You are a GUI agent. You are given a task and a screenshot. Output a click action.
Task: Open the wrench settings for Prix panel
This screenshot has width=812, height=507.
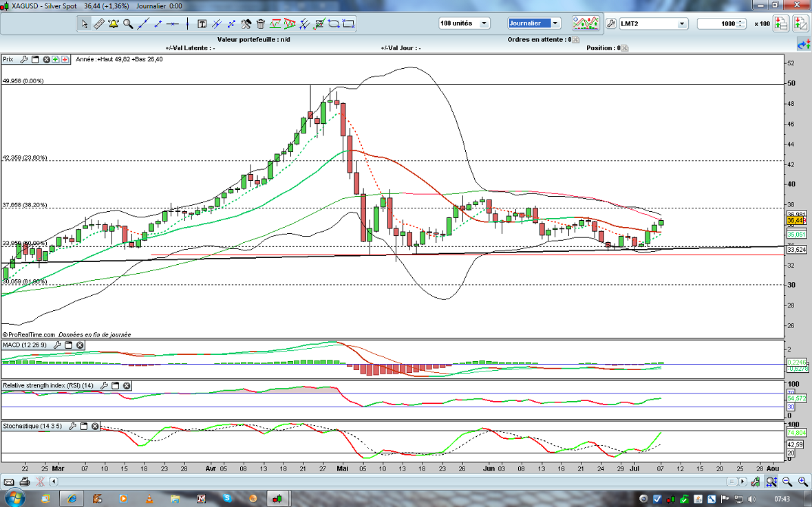point(24,59)
